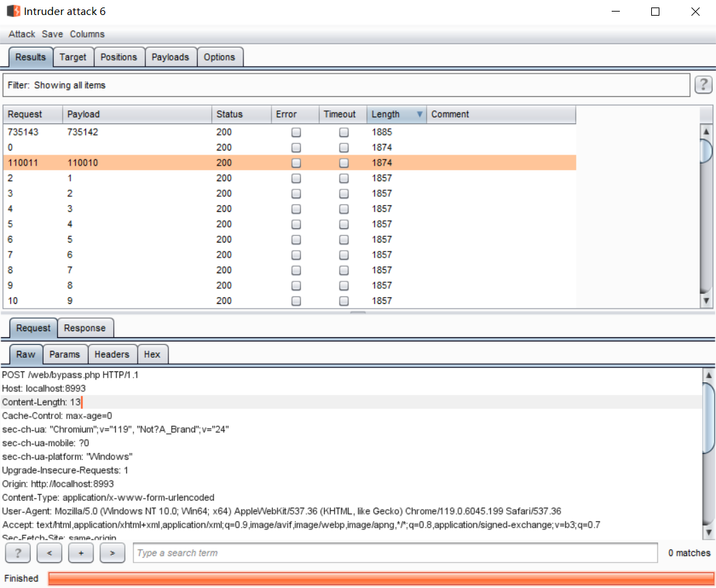Click the filter help question mark icon
Screen dimensions: 716x588
[x=703, y=85]
